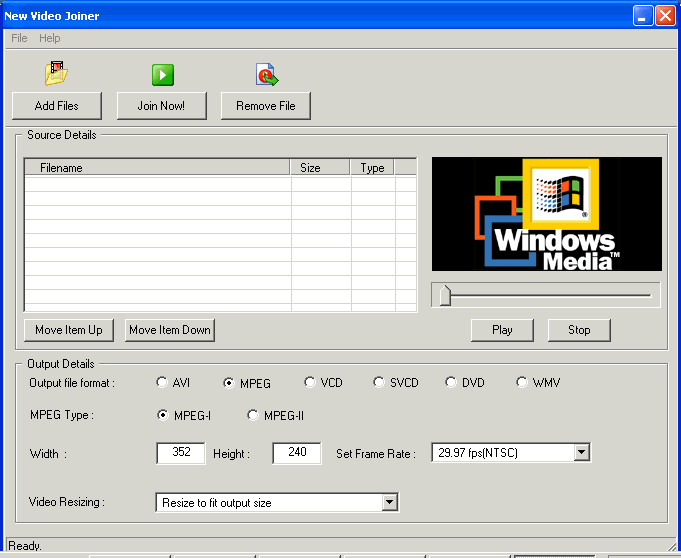Open the File menu

[19, 38]
